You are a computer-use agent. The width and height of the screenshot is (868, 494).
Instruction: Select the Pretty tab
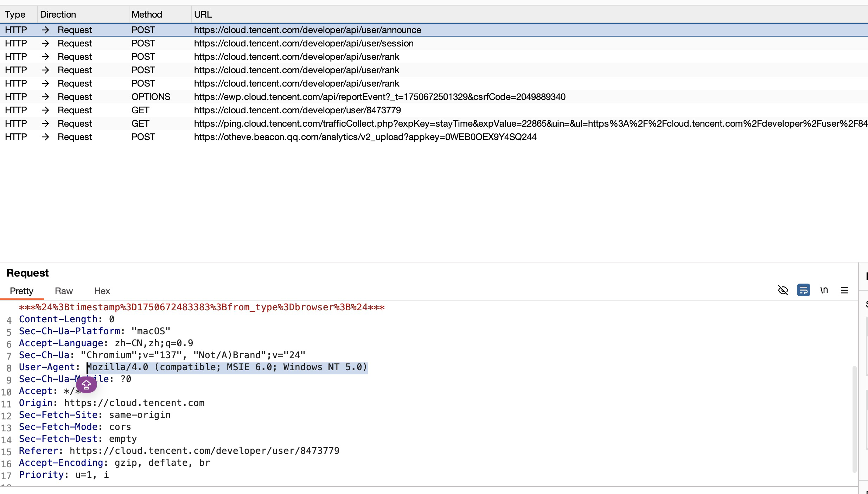(21, 291)
